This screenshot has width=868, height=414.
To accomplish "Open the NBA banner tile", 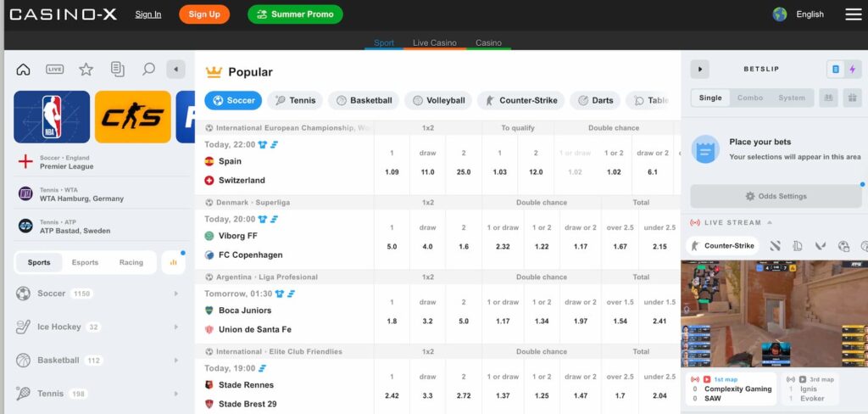I will coord(52,117).
